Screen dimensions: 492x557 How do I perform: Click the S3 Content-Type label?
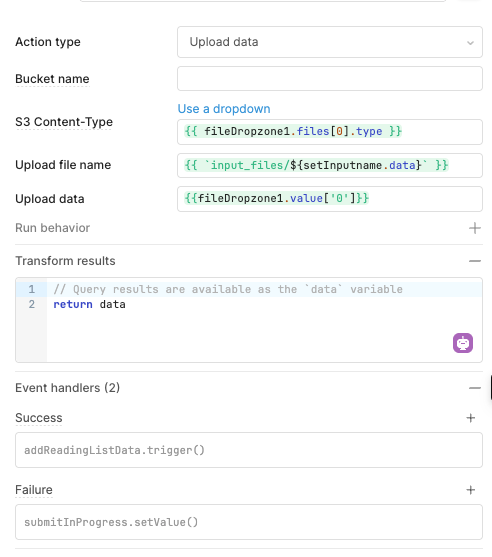64,122
